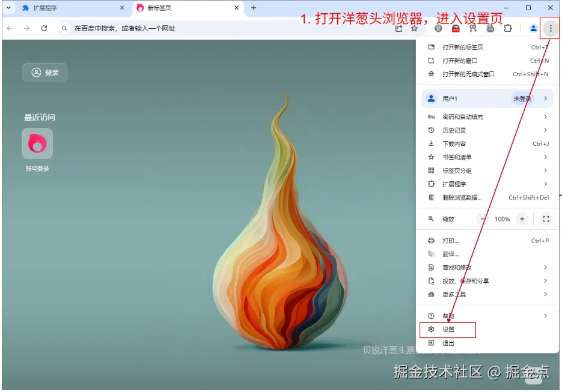
Task: Click the globe icon in the toolbar
Action: tap(438, 28)
